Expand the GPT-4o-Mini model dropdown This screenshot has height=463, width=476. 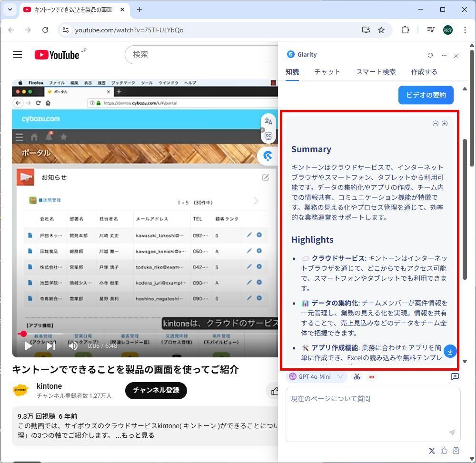tap(317, 376)
